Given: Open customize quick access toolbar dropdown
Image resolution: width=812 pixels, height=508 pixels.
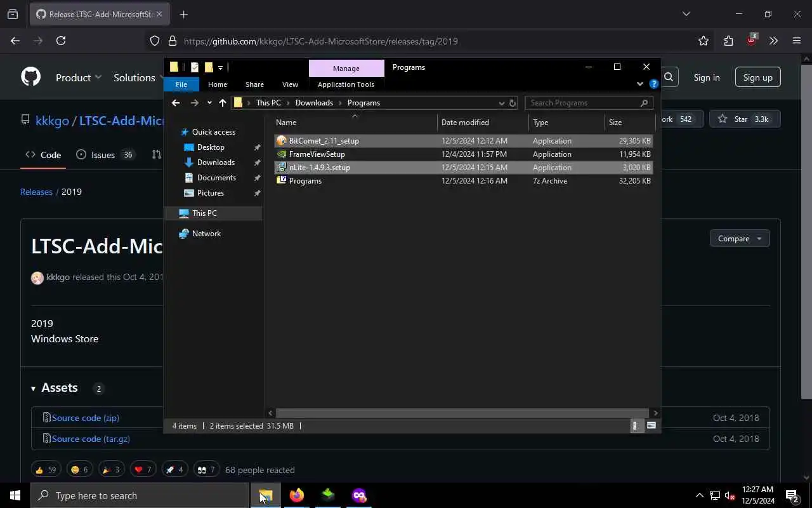Looking at the screenshot, I should (x=220, y=67).
